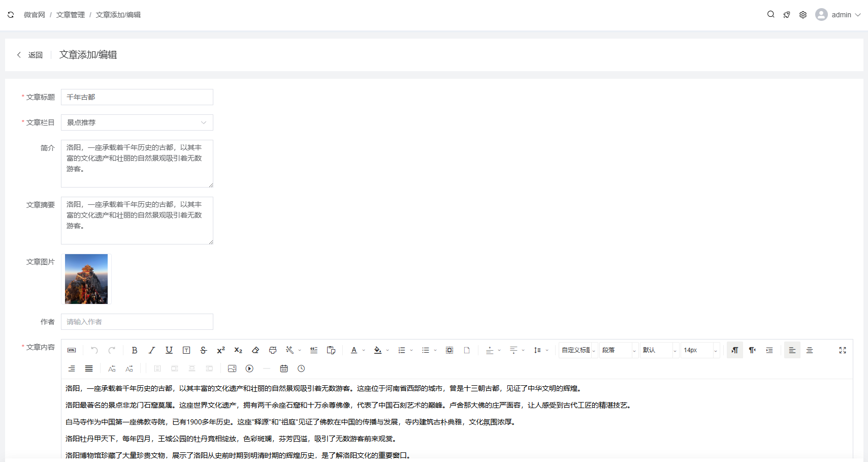The width and height of the screenshot is (868, 462).
Task: Click the 文章标题 title input field
Action: click(137, 97)
